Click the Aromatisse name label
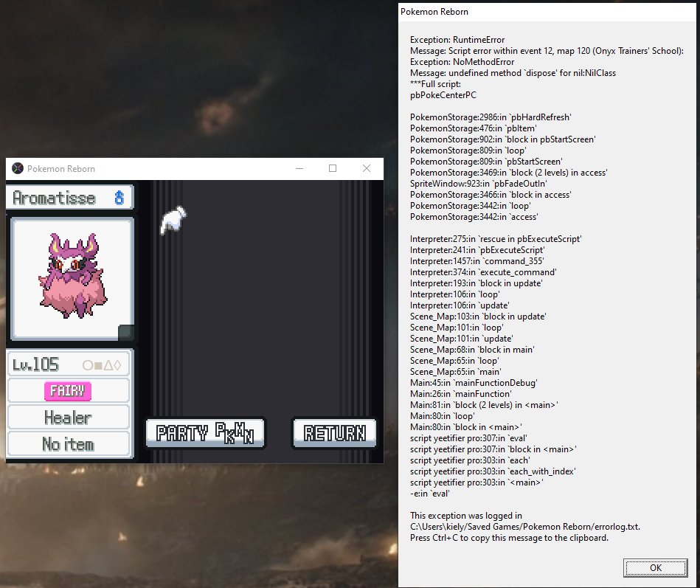This screenshot has width=700, height=588. [54, 198]
